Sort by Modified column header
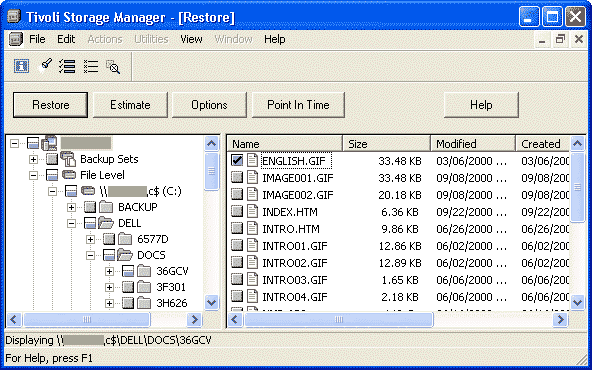592x370 pixels. [473, 144]
